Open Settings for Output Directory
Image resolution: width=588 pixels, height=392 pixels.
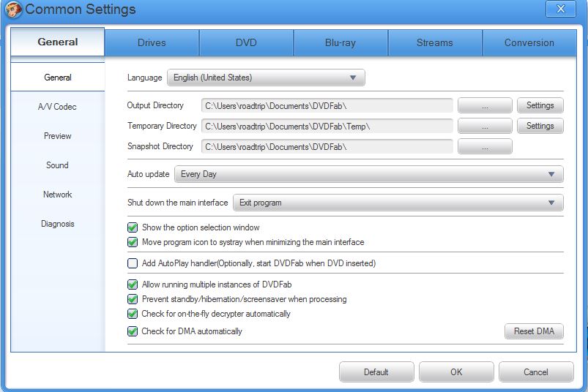(540, 105)
